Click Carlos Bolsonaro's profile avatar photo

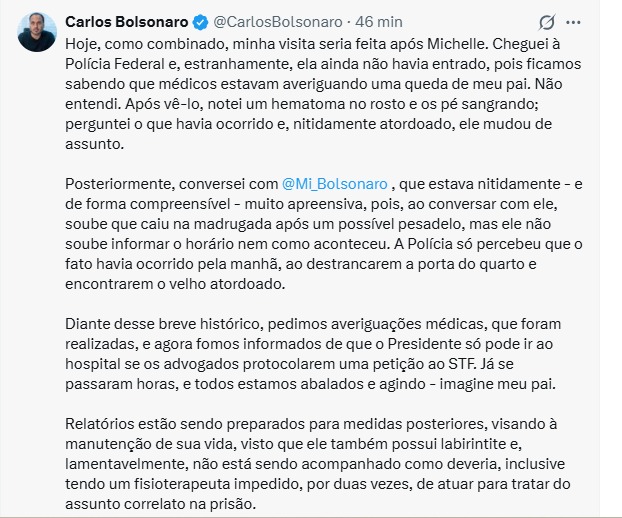tap(36, 32)
